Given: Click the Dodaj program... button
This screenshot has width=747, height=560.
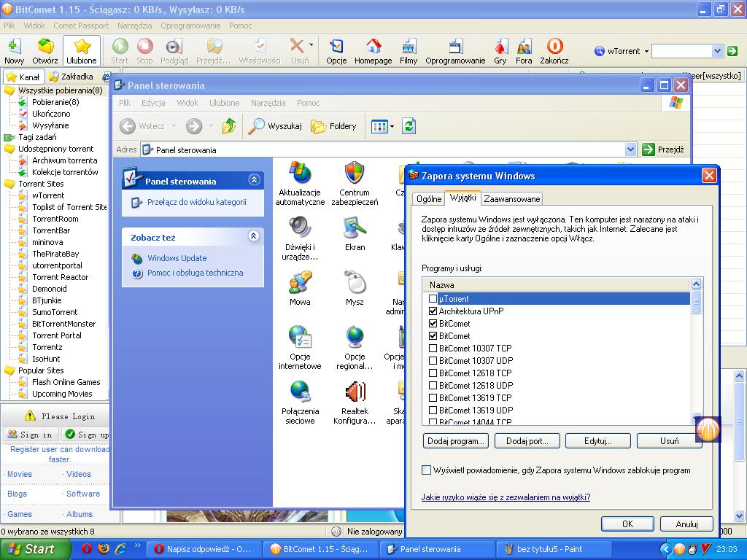Looking at the screenshot, I should pos(455,441).
